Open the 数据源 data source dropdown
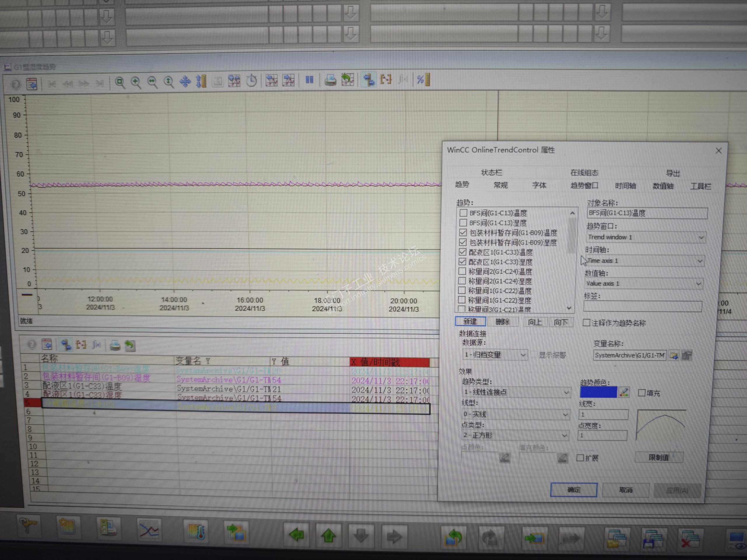The height and width of the screenshot is (560, 747). click(523, 355)
